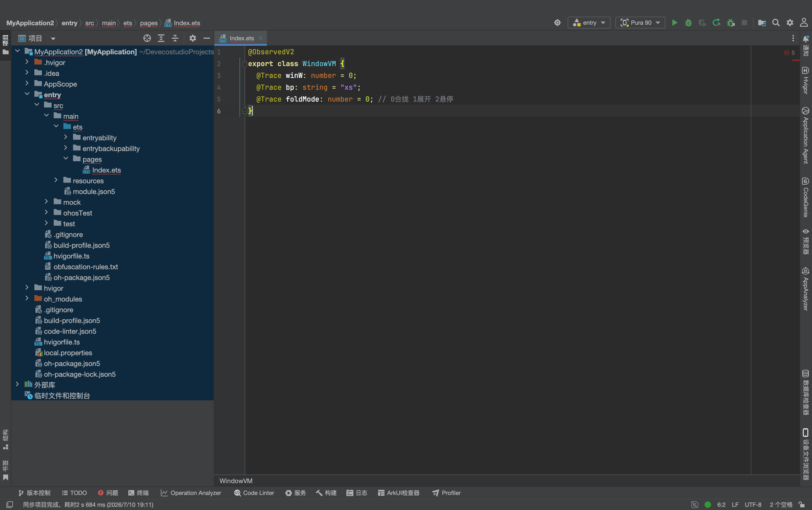Open the ArkUI检查器 tool window
The height and width of the screenshot is (510, 812).
pos(399,493)
